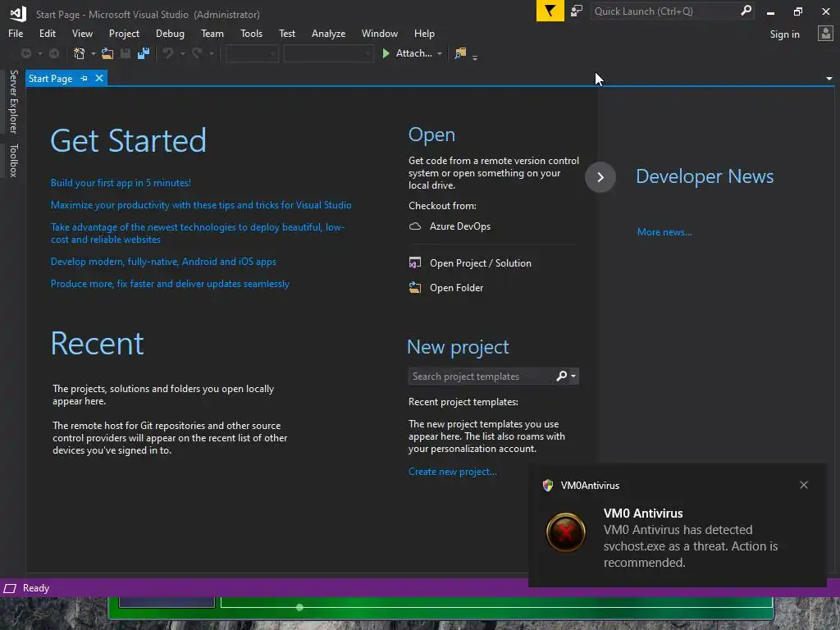Click the Open Folder icon

click(415, 288)
